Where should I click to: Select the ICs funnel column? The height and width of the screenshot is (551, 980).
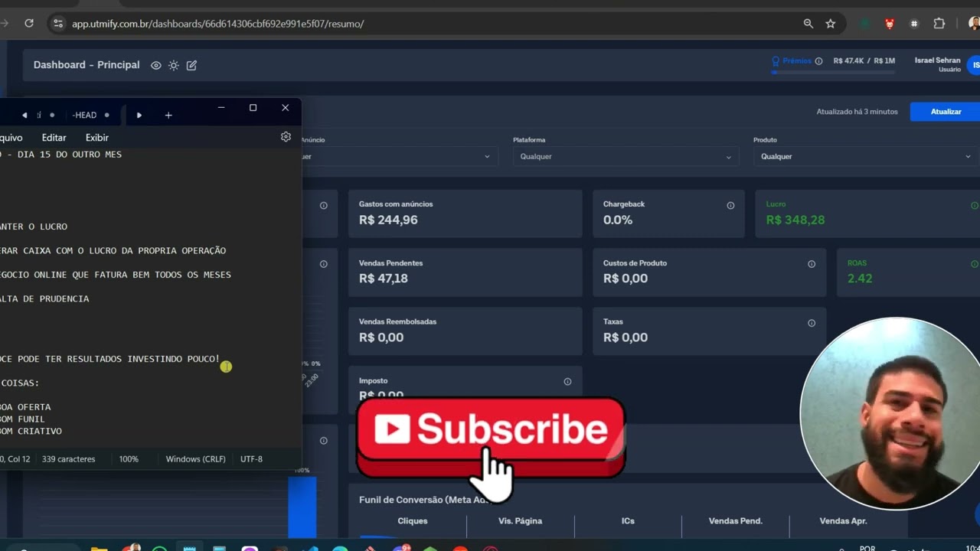click(628, 521)
